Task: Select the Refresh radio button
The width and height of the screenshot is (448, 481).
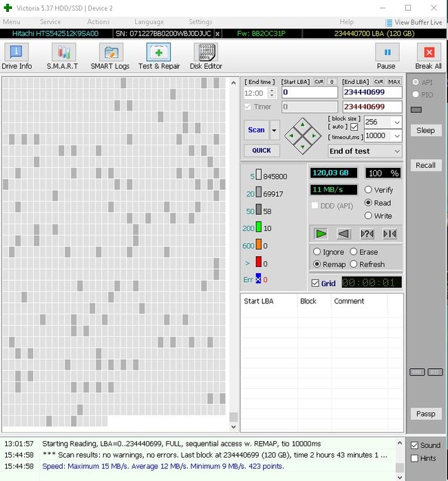Action: (x=354, y=264)
